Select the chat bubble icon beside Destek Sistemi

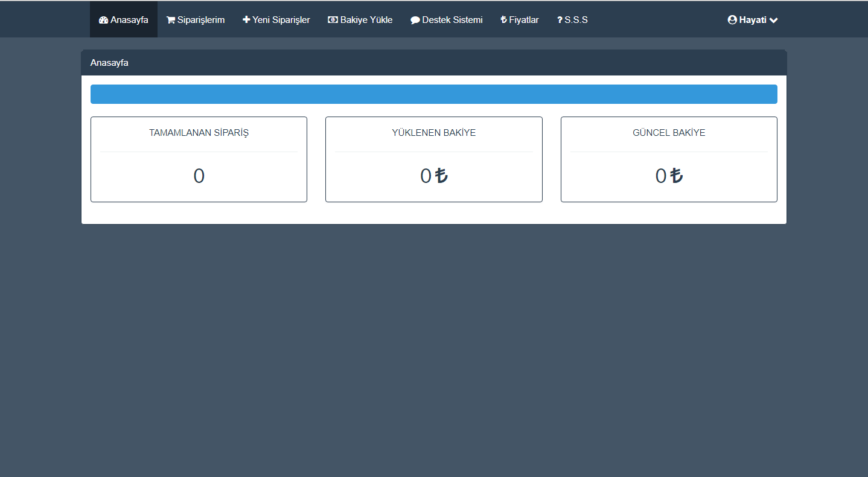[415, 19]
